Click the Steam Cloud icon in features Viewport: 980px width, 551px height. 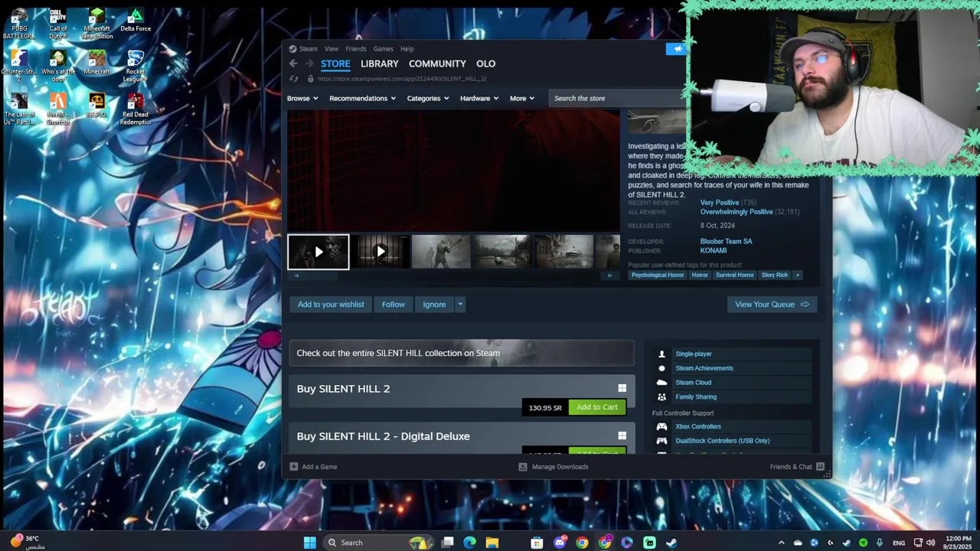click(x=661, y=383)
